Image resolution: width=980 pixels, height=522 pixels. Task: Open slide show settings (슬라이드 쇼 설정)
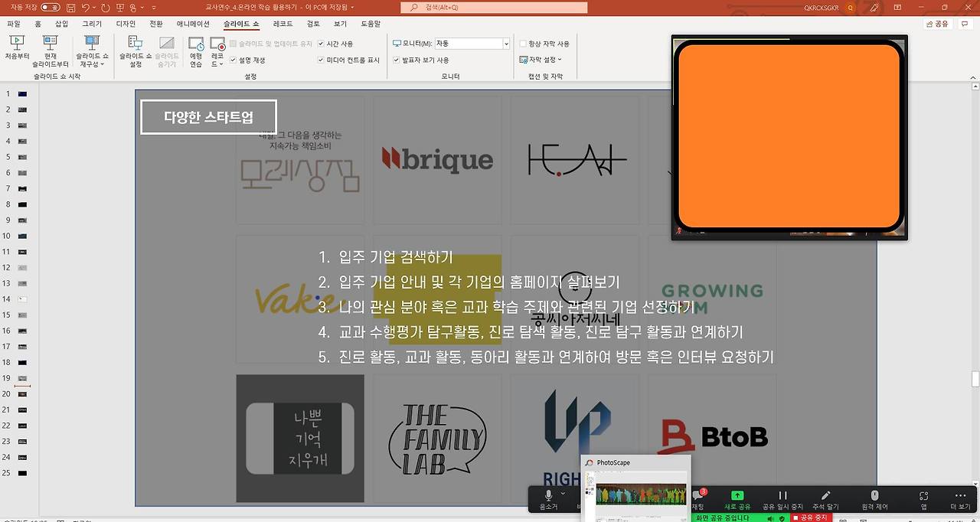(x=136, y=52)
